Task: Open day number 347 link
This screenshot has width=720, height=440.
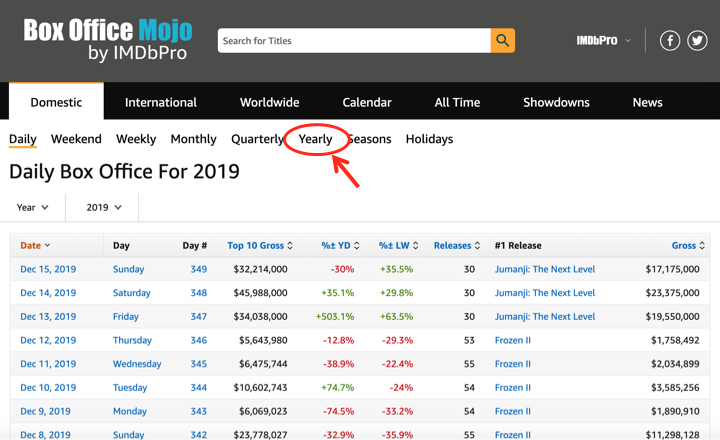Action: [x=199, y=316]
